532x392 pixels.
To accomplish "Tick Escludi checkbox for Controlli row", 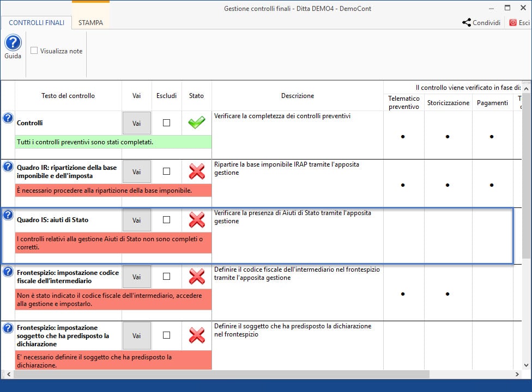I will (x=167, y=123).
